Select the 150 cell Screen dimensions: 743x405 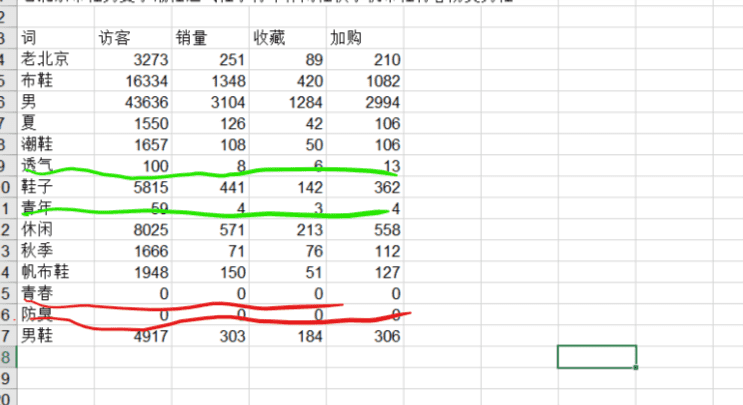(210, 272)
